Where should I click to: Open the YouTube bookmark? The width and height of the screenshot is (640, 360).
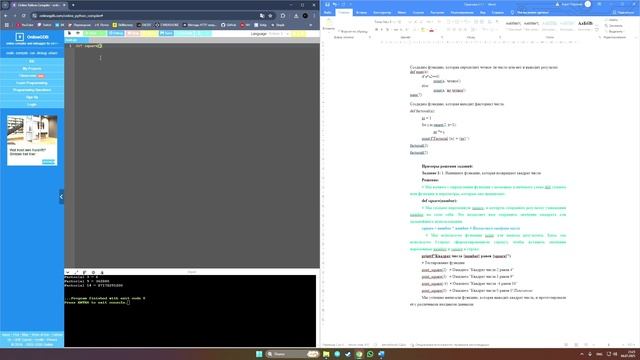coord(25,25)
